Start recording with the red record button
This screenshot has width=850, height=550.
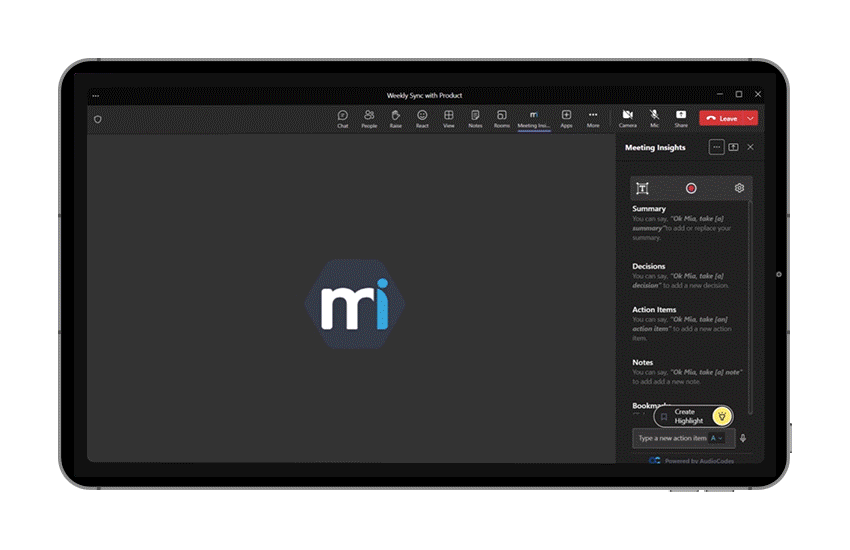[x=691, y=188]
